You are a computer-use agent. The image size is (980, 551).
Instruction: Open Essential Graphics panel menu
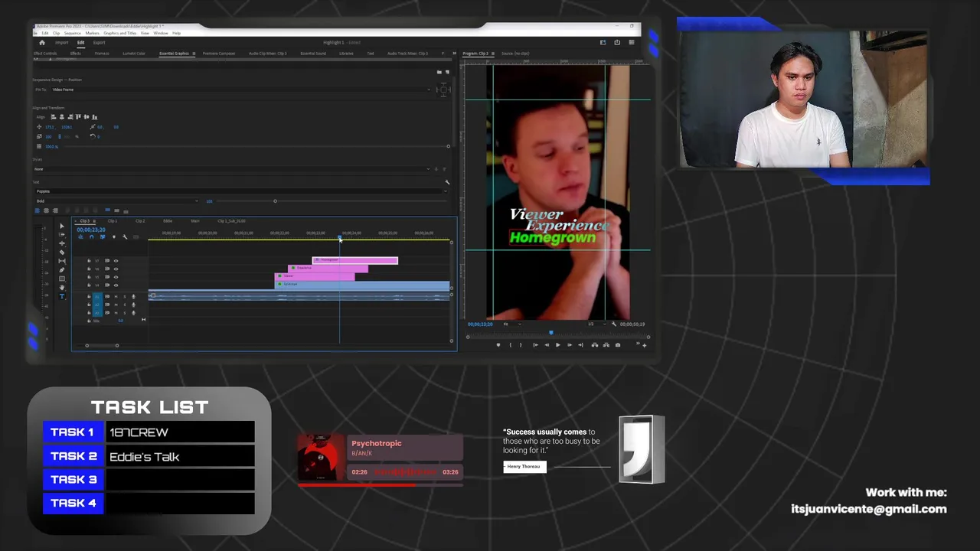click(194, 54)
